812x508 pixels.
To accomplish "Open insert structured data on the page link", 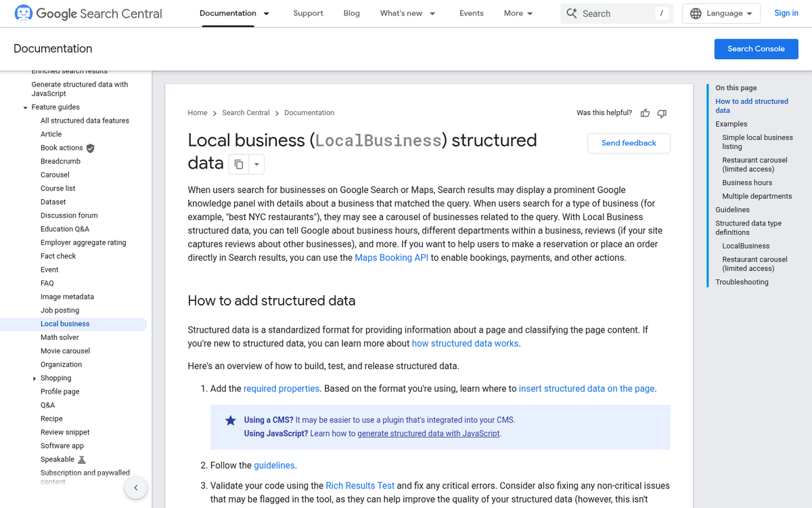I will coord(587,389).
